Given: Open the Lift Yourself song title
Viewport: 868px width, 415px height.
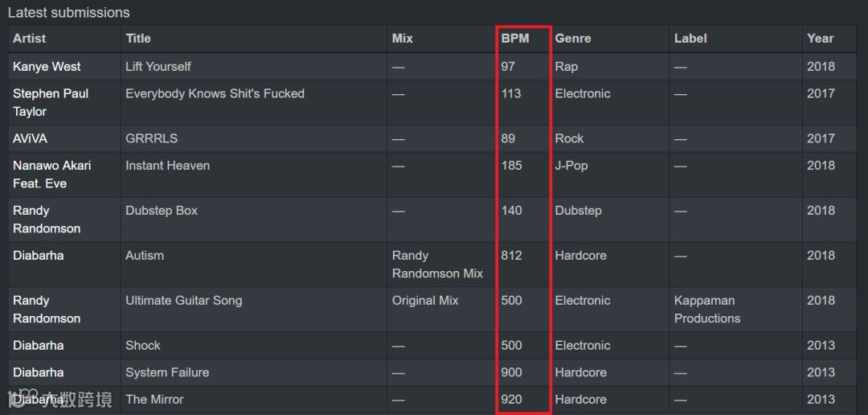Looking at the screenshot, I should [158, 67].
